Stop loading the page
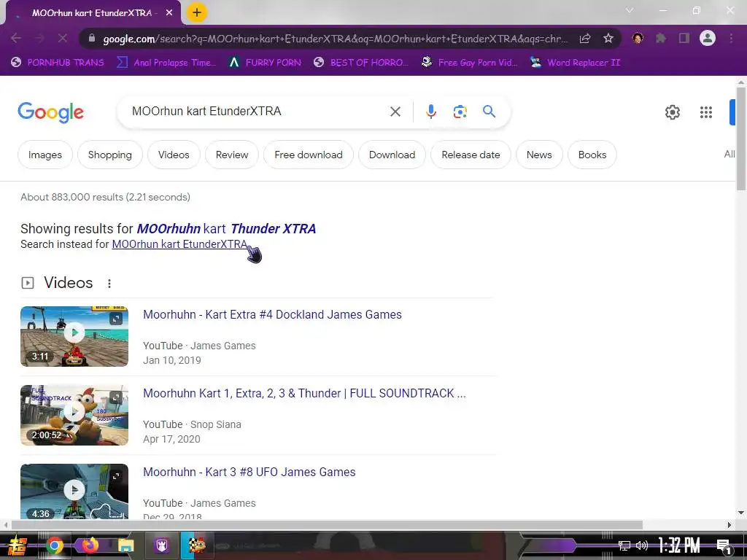The width and height of the screenshot is (747, 560). [x=63, y=38]
